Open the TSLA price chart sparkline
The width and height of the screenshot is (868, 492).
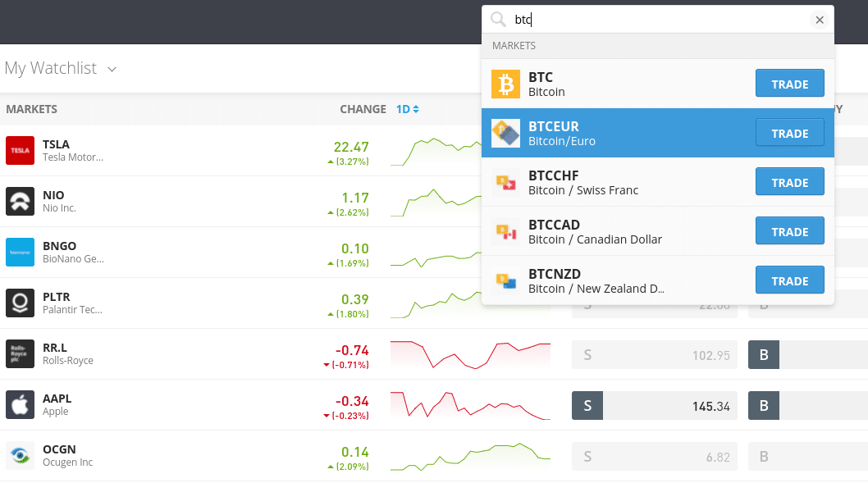coord(436,152)
